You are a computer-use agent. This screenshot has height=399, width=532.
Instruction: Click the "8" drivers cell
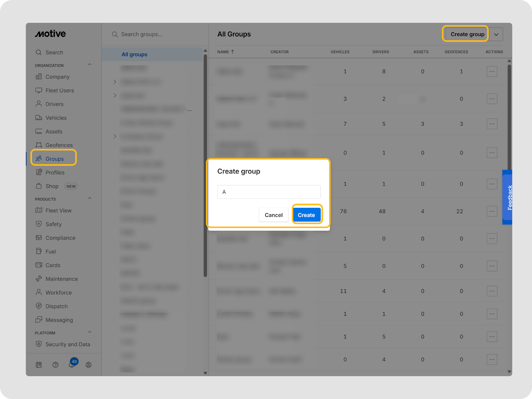point(384,71)
